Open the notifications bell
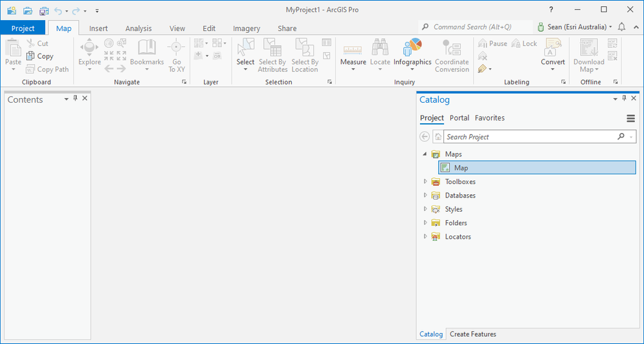Viewport: 644px width, 344px height. 622,27
